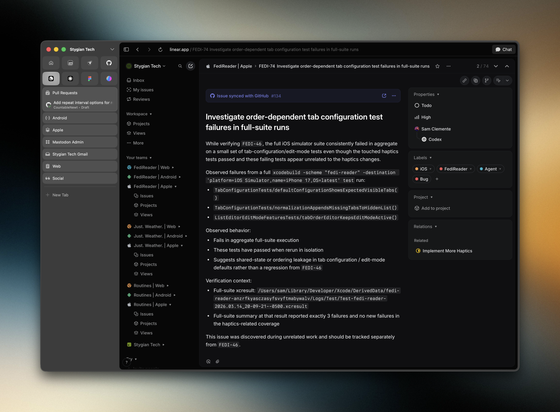Select the active Linear pinned tab icon
Image resolution: width=560 pixels, height=412 pixels.
click(x=51, y=79)
